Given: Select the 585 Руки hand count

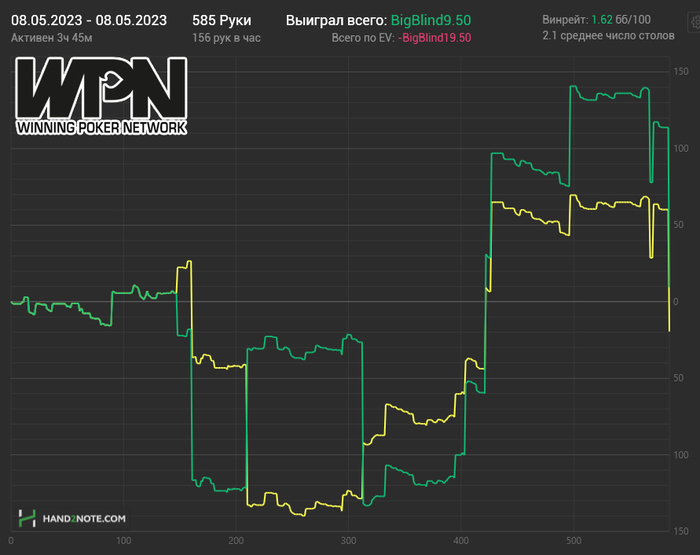Looking at the screenshot, I should (222, 21).
